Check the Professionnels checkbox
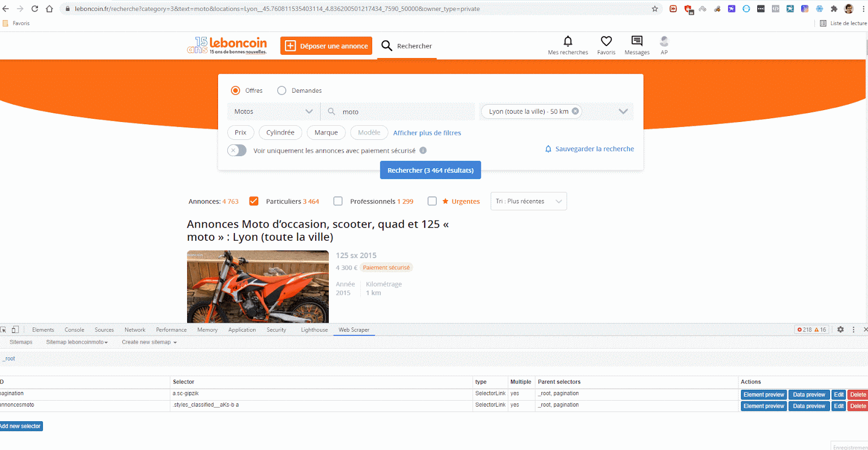This screenshot has height=450, width=868. click(338, 201)
